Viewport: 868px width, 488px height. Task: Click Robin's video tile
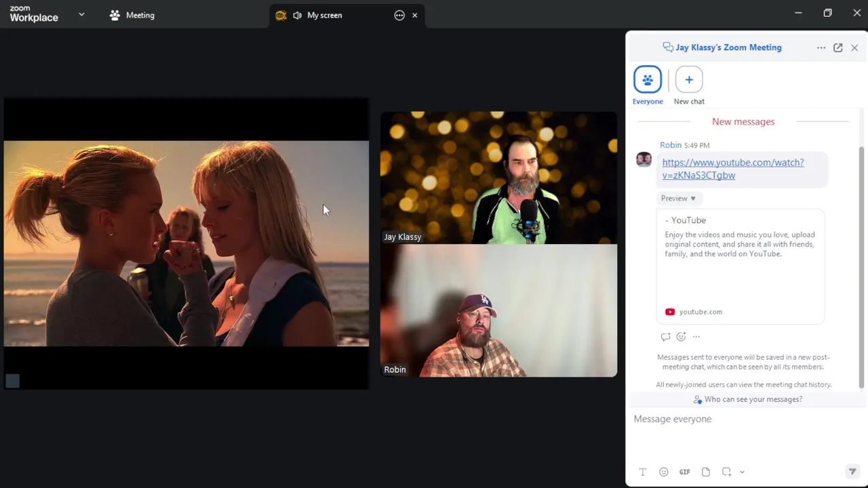498,310
